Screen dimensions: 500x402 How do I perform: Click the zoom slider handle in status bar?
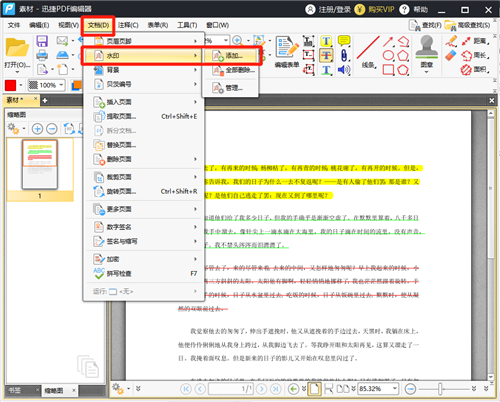tap(440, 389)
